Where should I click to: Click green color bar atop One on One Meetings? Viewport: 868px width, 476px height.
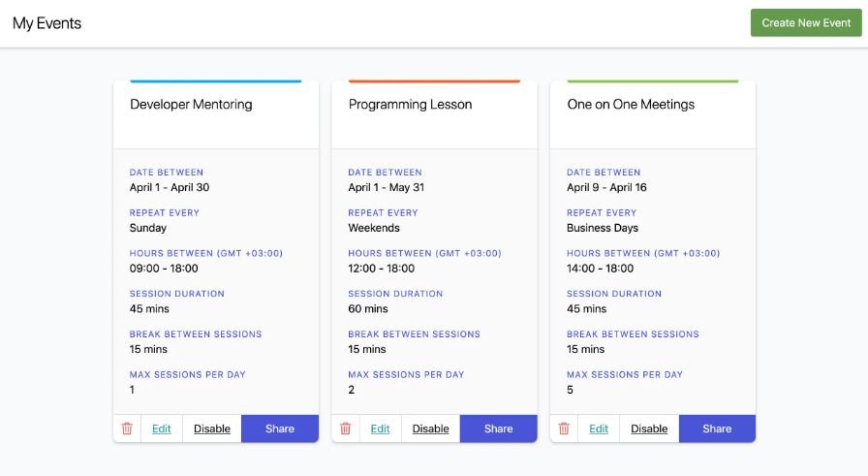coord(653,80)
